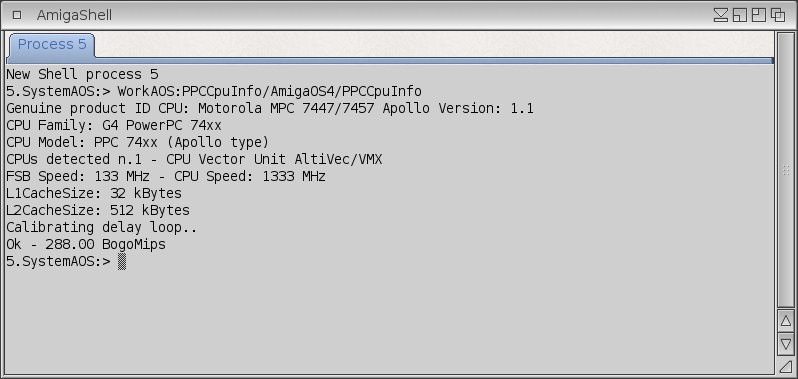Select the Process 5 tab
The width and height of the screenshot is (798, 379).
coord(51,45)
